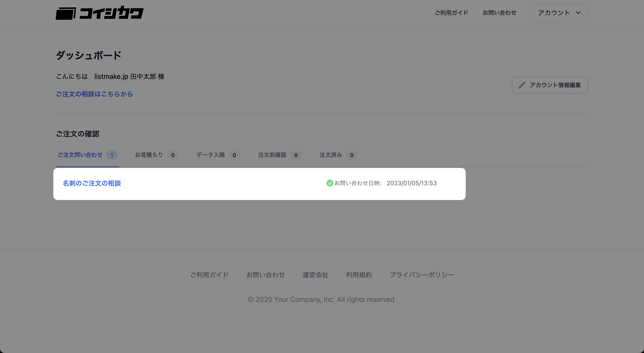Click the アカウント情報編集 button
Image resolution: width=644 pixels, height=353 pixels.
pyautogui.click(x=550, y=85)
